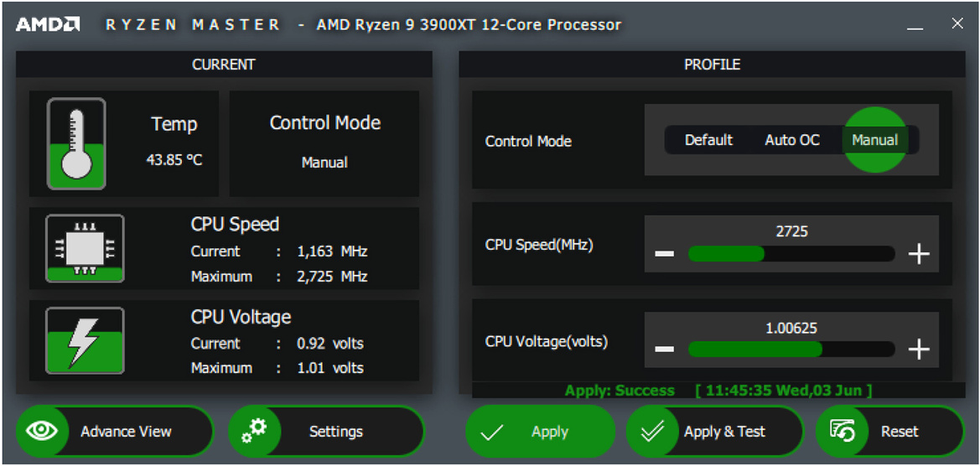Click the Manual text under Control Mode in Current panel

pos(324,163)
